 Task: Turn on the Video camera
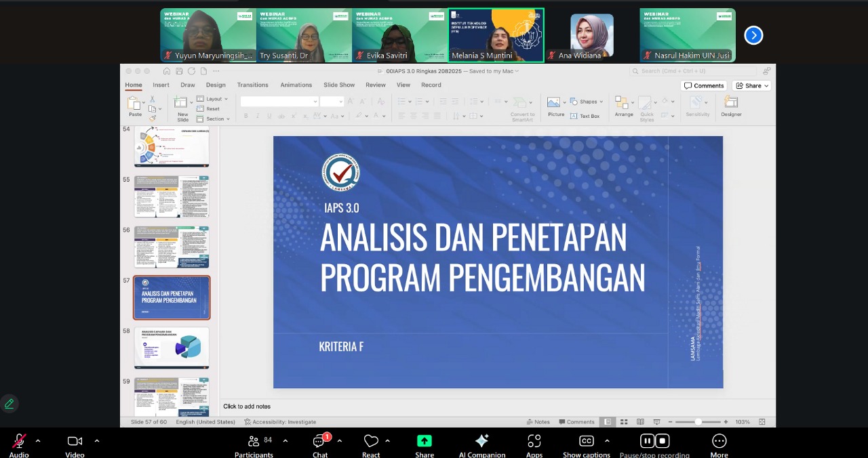(x=75, y=442)
